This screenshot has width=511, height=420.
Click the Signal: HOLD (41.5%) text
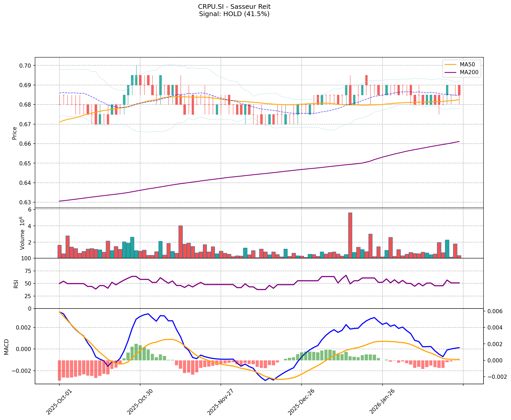(x=234, y=14)
